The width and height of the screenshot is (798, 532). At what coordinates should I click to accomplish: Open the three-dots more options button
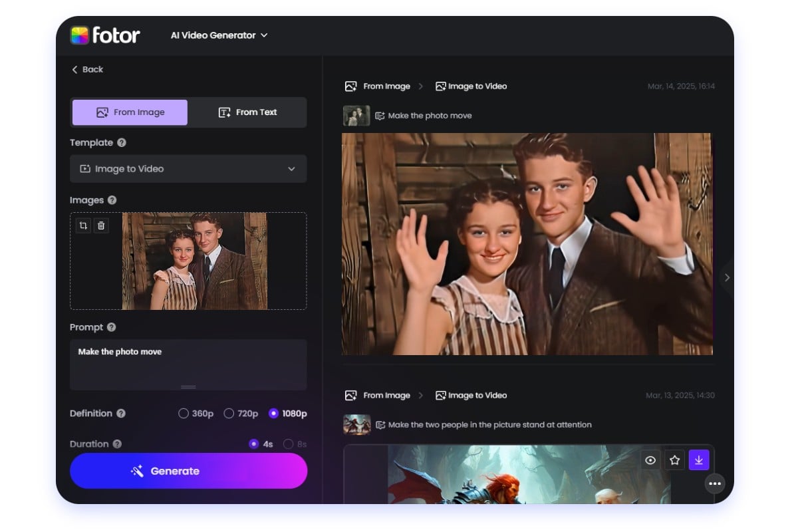point(715,483)
